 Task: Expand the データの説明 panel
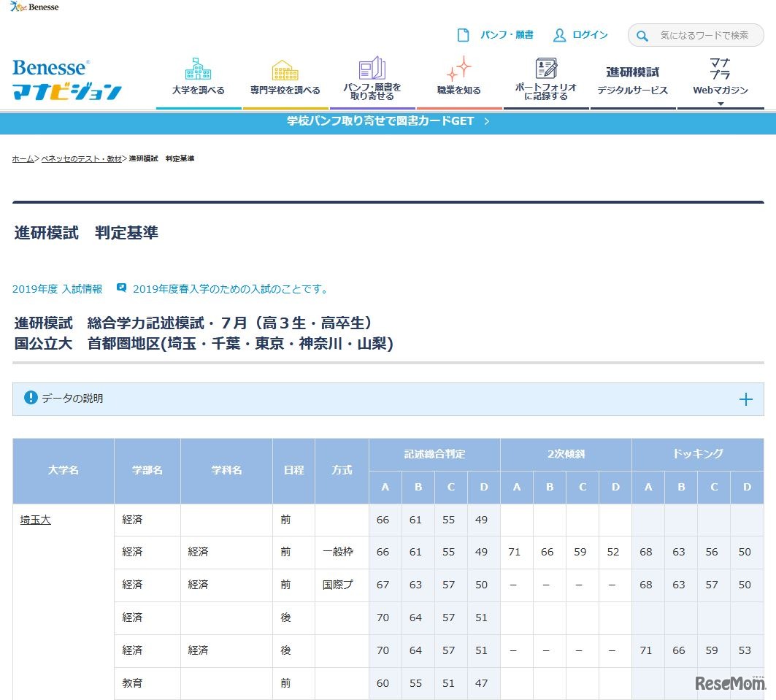[x=746, y=399]
